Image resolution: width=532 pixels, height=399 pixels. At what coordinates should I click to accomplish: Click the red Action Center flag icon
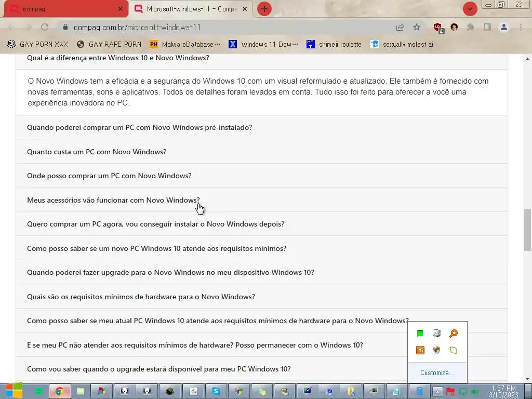click(x=450, y=392)
